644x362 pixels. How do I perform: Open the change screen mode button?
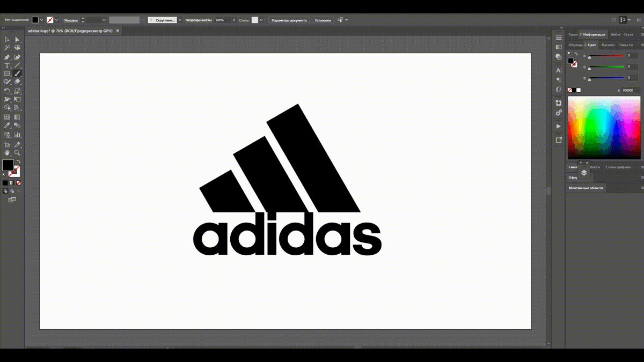click(12, 200)
